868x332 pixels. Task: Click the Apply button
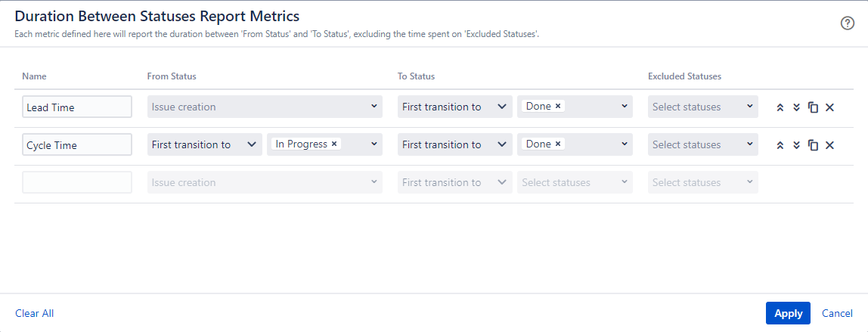[x=788, y=313]
